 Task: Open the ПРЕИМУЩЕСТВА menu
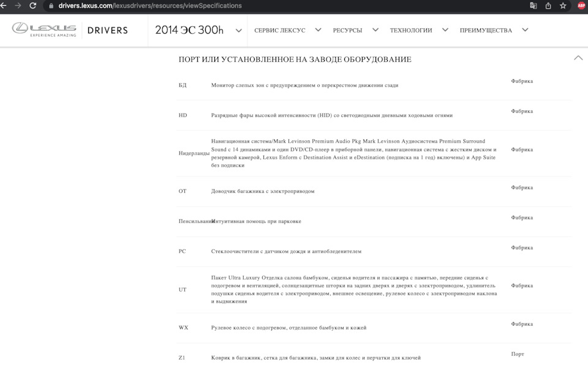coord(486,31)
